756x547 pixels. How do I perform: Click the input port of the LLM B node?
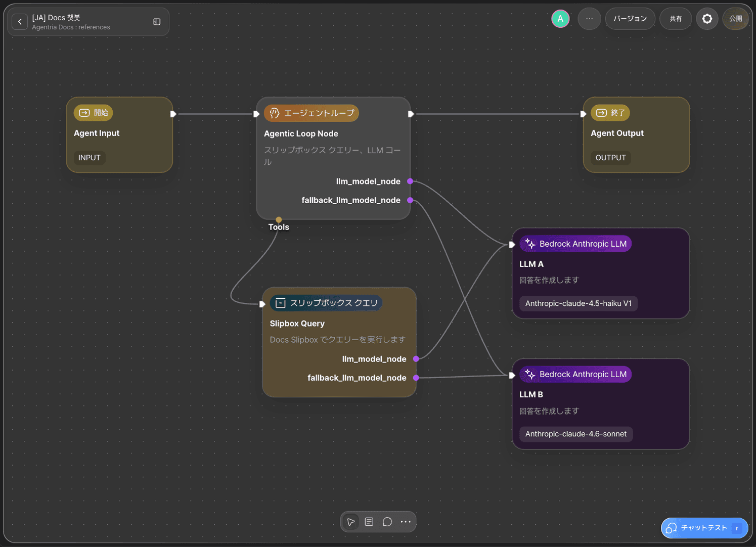coord(512,375)
